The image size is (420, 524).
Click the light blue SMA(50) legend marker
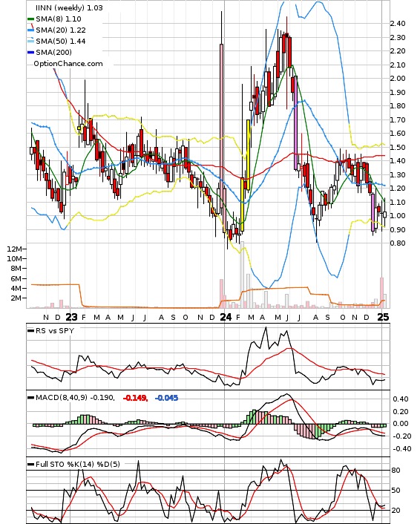point(30,41)
